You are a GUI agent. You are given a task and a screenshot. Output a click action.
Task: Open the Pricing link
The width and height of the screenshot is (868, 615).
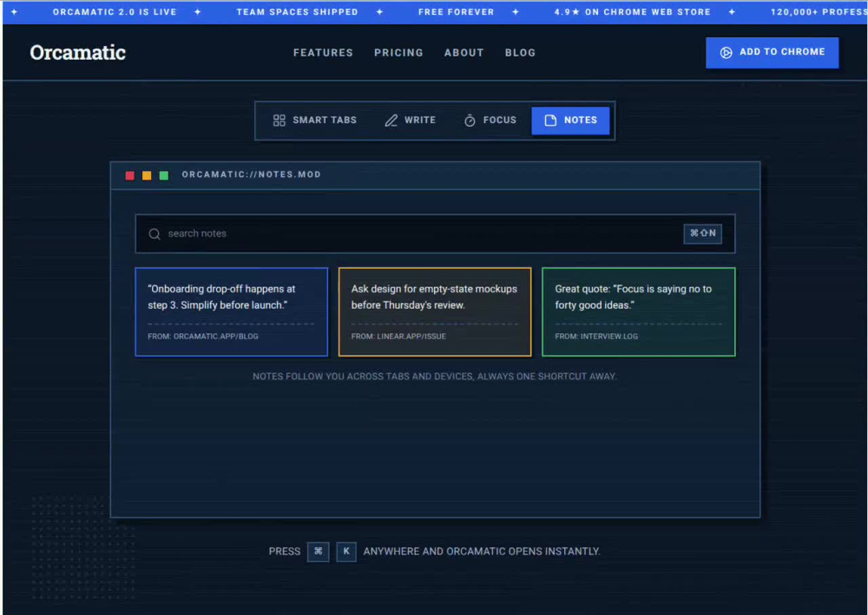(x=398, y=53)
